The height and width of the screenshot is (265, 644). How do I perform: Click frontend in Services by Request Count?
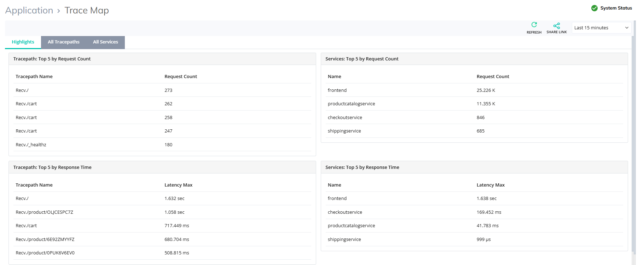[337, 90]
